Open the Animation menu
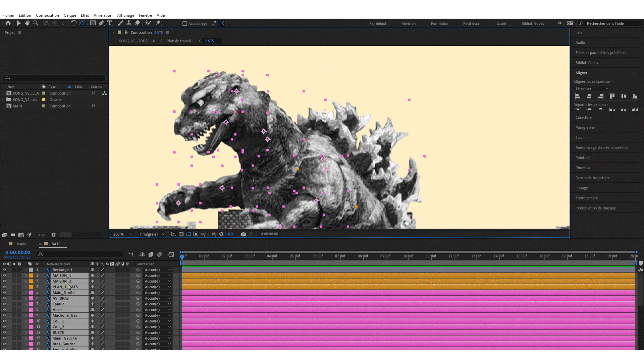Image resolution: width=644 pixels, height=362 pixels. 103,15
